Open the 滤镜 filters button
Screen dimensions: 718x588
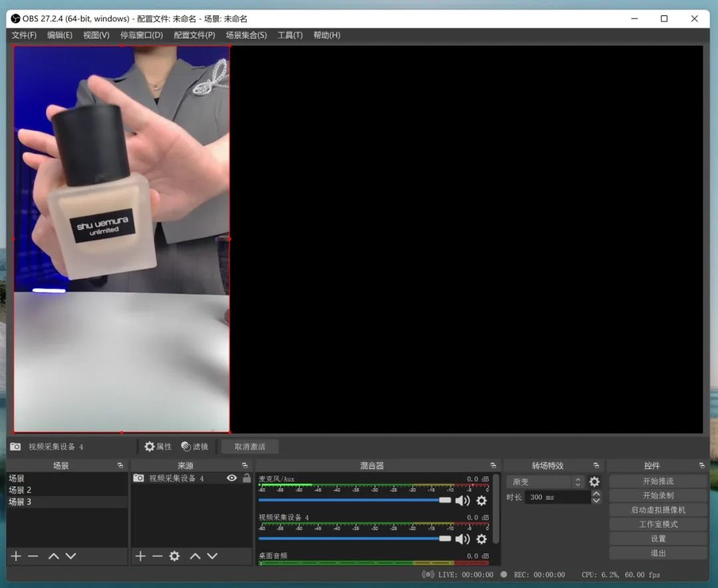pyautogui.click(x=195, y=446)
